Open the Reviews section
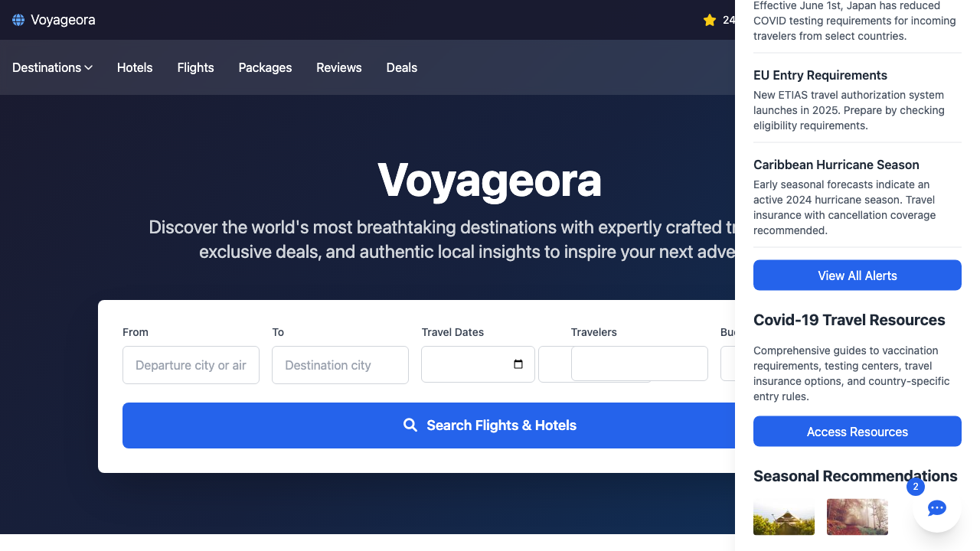The width and height of the screenshot is (980, 551). point(338,67)
